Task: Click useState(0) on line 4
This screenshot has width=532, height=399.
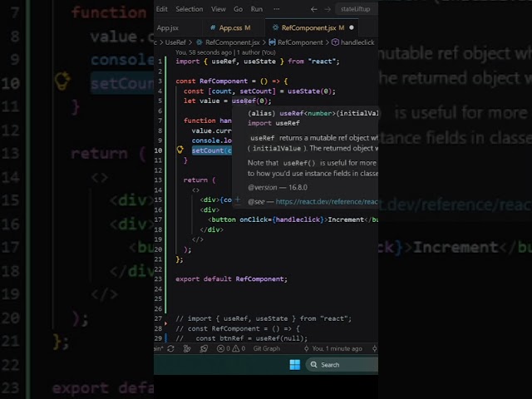Action: click(x=309, y=91)
